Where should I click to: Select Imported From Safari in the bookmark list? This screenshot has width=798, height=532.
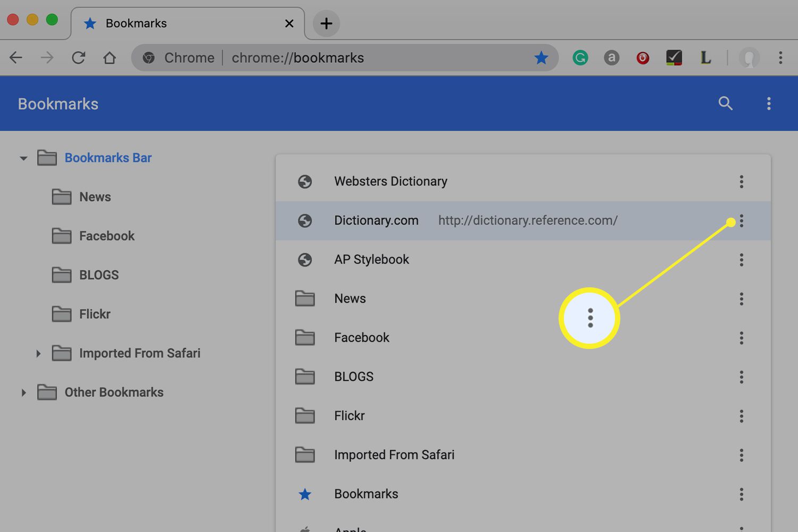point(523,455)
